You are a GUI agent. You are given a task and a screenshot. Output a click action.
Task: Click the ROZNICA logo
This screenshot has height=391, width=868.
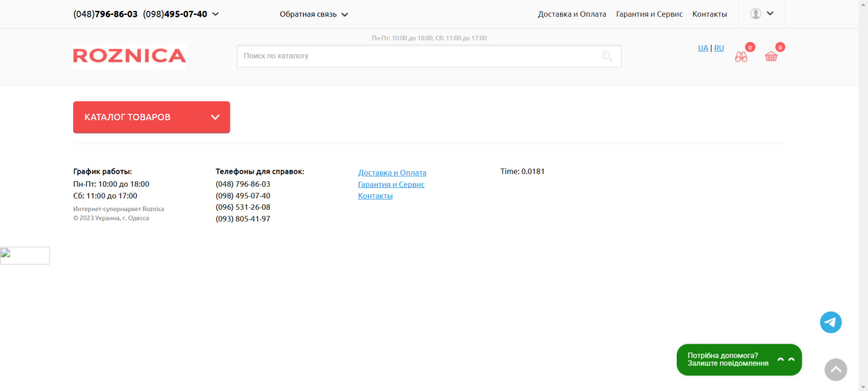[130, 56]
